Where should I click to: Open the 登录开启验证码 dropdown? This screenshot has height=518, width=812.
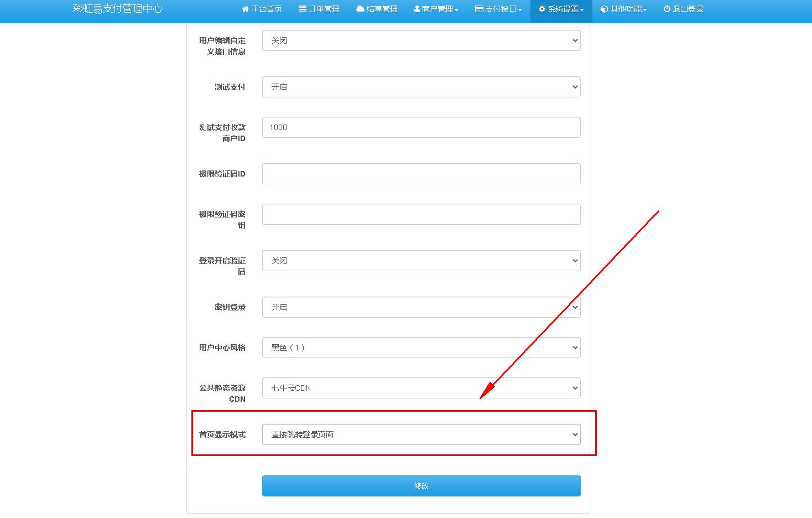421,261
